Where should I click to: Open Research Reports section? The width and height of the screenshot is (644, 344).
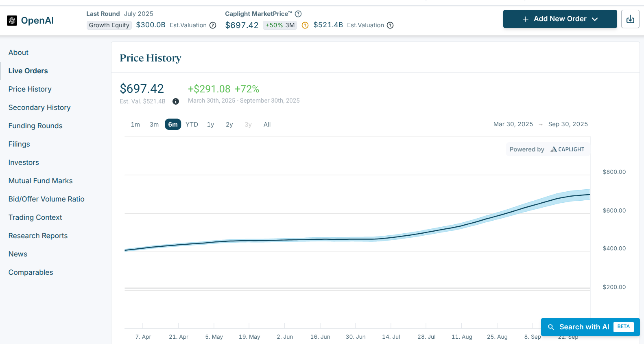pos(38,236)
